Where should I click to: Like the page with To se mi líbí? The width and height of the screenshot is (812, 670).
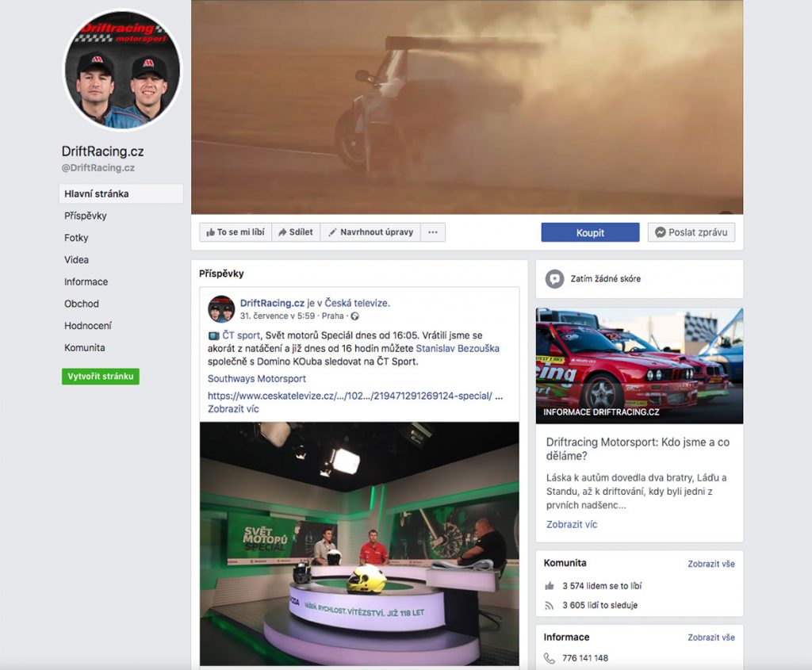[x=236, y=232]
